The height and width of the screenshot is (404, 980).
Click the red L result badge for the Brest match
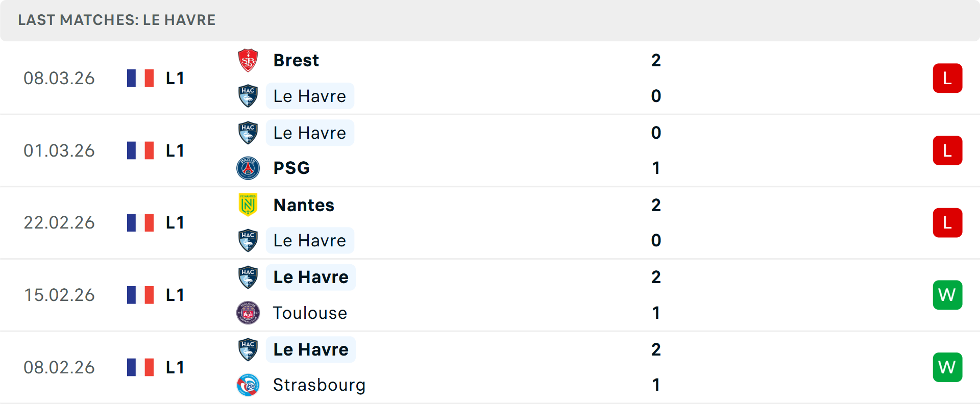[947, 78]
